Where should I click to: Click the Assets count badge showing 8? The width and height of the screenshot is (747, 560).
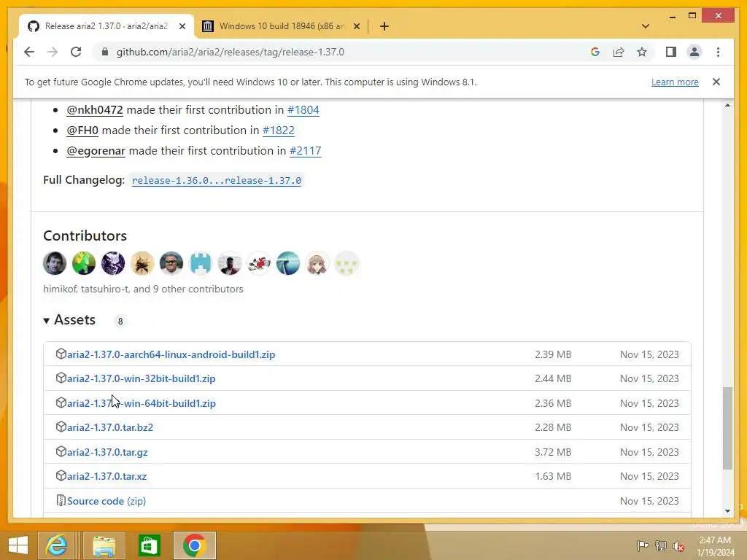tap(120, 322)
